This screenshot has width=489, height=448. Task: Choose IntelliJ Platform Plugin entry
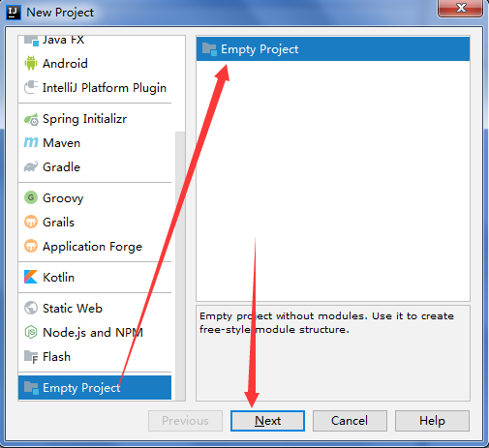(x=95, y=87)
